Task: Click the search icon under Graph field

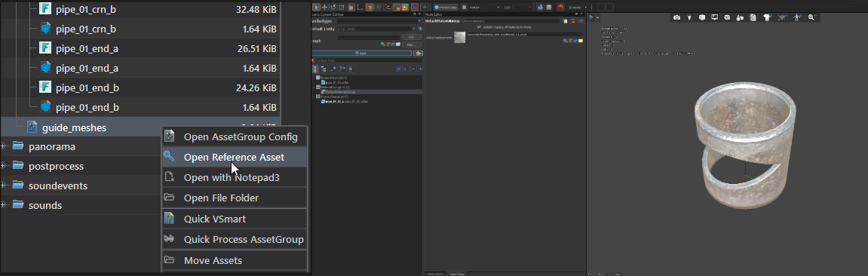Action: point(382,44)
